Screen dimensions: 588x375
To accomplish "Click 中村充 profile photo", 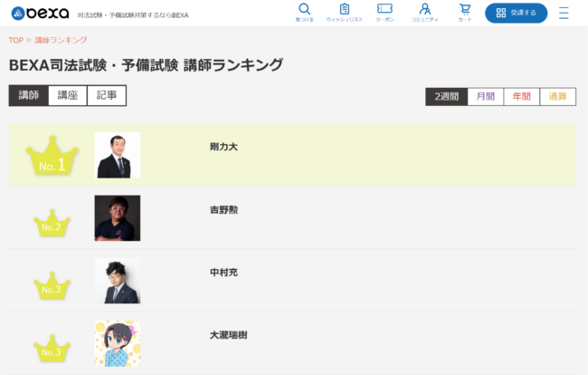I will point(118,281).
